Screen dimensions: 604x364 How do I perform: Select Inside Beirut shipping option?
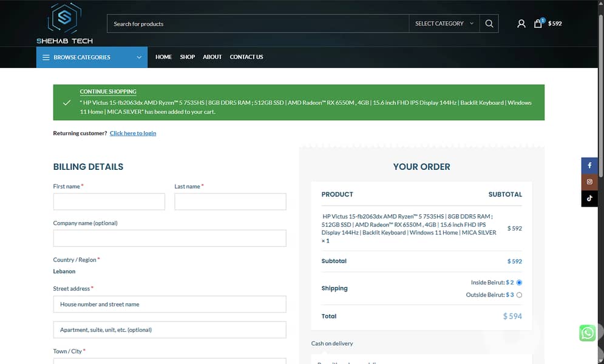(x=519, y=283)
